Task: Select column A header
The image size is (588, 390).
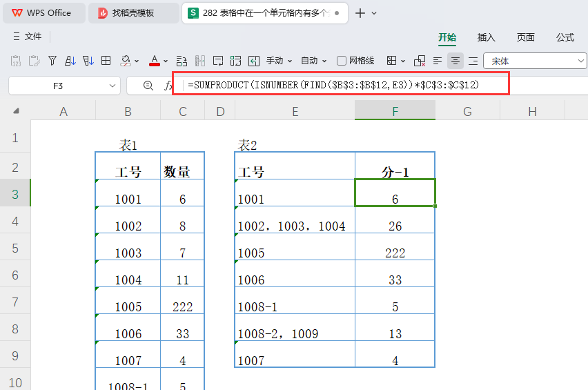Action: click(63, 111)
